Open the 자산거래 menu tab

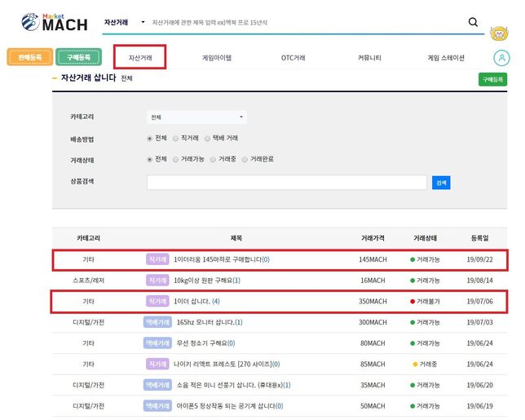140,58
